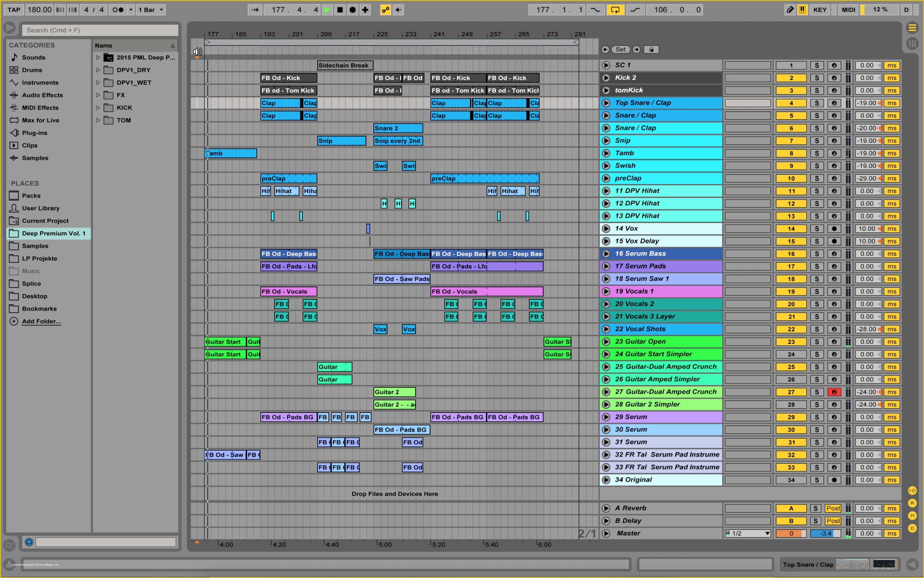Select the Tamb clip in arrangement
Screen dimensions: 924x578
[x=231, y=153]
